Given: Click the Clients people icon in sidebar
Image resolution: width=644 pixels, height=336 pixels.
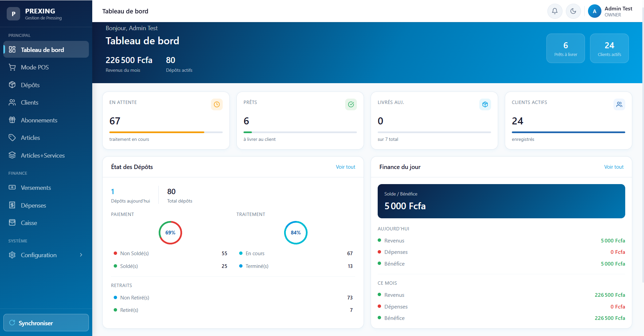Looking at the screenshot, I should point(12,102).
